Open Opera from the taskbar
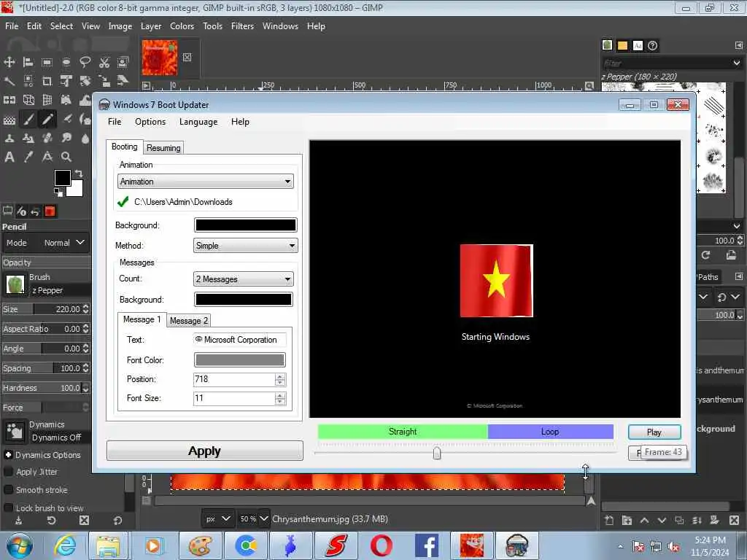This screenshot has height=560, width=747. [381, 545]
